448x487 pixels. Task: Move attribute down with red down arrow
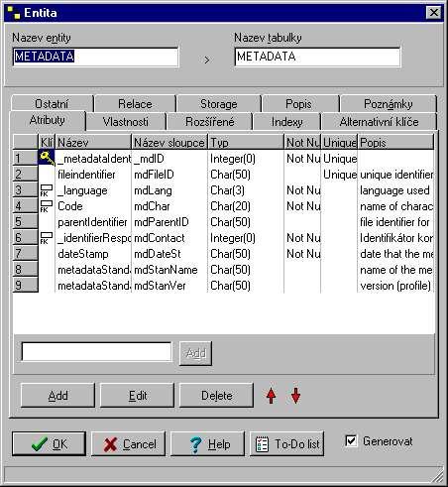295,396
